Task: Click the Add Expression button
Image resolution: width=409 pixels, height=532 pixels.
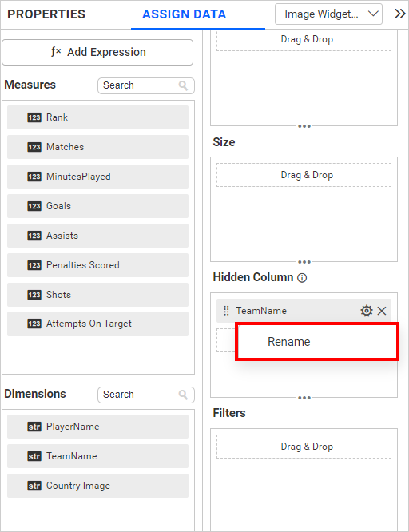Action: click(x=97, y=52)
